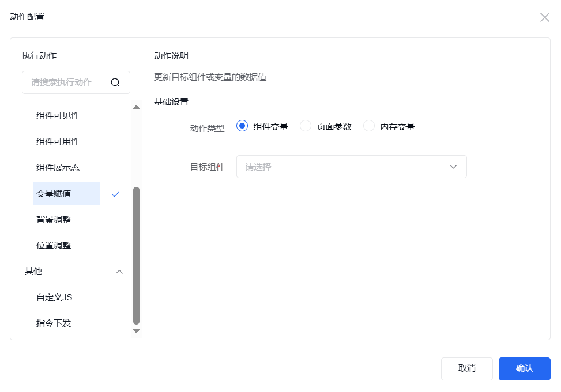Select 组件可用性 action
The height and width of the screenshot is (392, 561).
[58, 142]
